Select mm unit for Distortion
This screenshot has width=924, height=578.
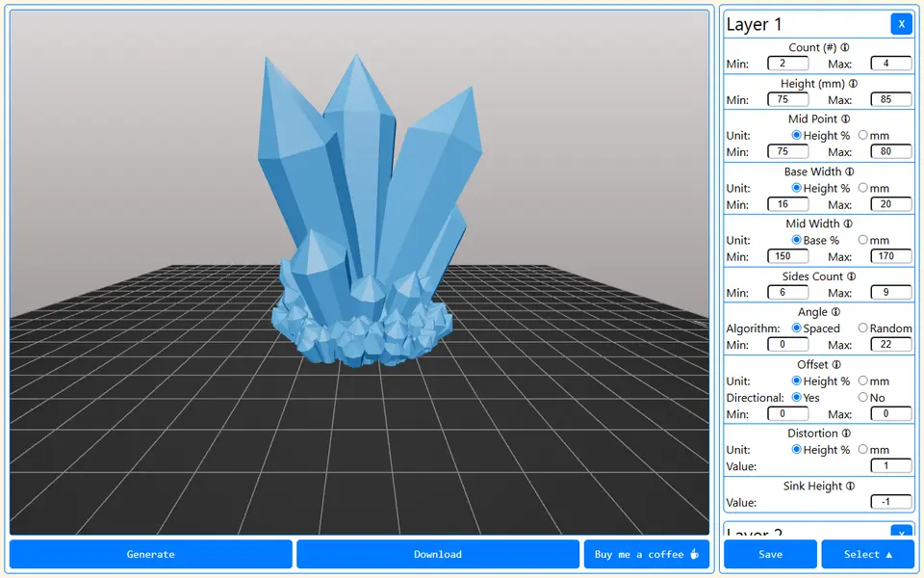(862, 450)
